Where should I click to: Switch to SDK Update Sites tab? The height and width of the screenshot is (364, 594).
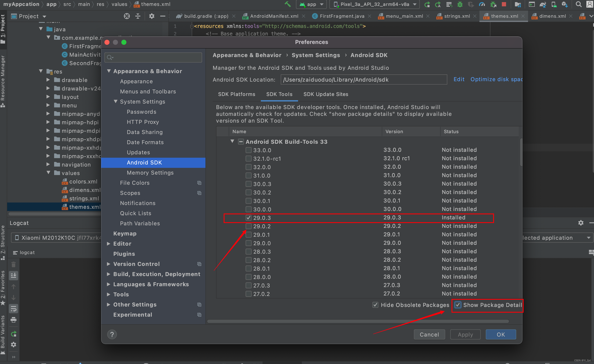point(326,94)
